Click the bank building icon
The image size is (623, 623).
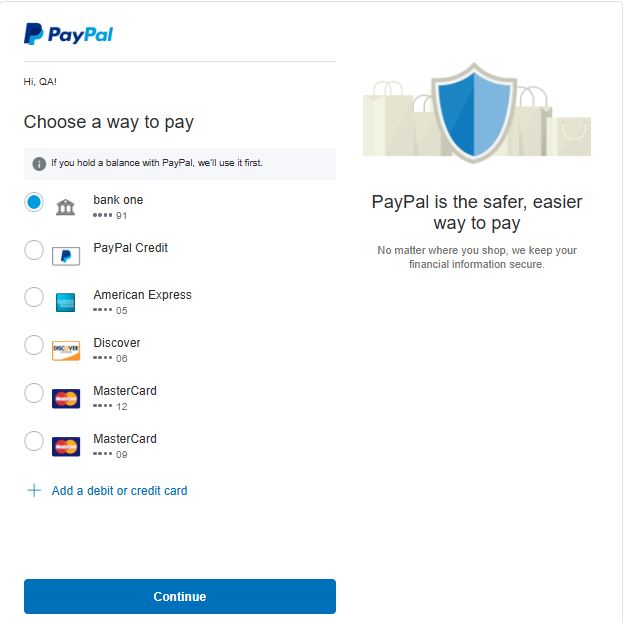click(66, 207)
